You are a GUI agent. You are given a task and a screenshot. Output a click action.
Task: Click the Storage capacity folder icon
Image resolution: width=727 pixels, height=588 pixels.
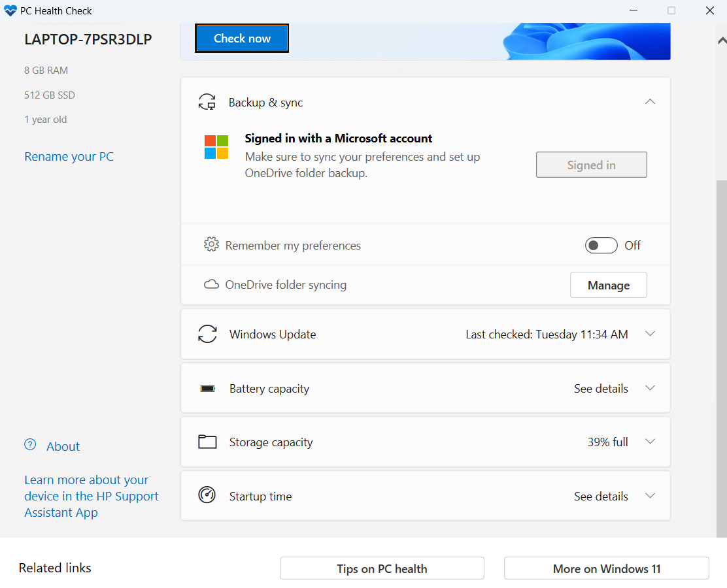[207, 442]
